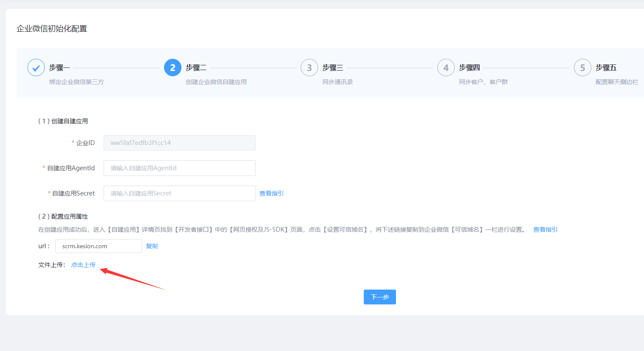
Task: Click the step 4 number circle
Action: 446,68
